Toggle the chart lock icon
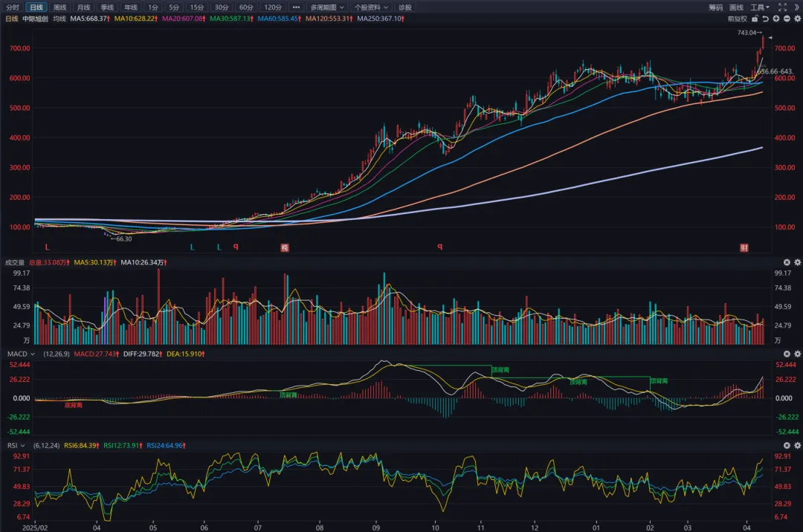Screen dimensions: 803x532 (x=755, y=19)
